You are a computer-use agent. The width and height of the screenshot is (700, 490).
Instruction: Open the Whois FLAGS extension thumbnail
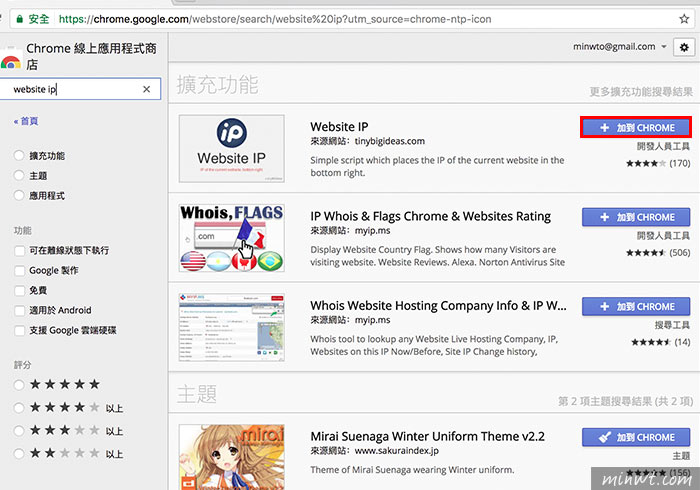(x=231, y=238)
